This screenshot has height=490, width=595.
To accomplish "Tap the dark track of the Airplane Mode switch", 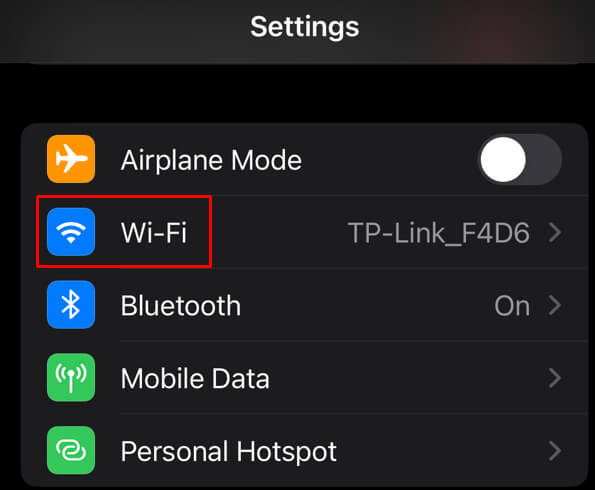I will coord(545,159).
